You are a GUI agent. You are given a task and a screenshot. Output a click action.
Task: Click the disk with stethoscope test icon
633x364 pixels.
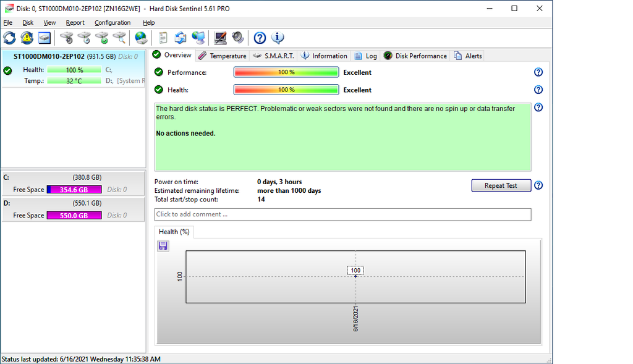tap(67, 38)
